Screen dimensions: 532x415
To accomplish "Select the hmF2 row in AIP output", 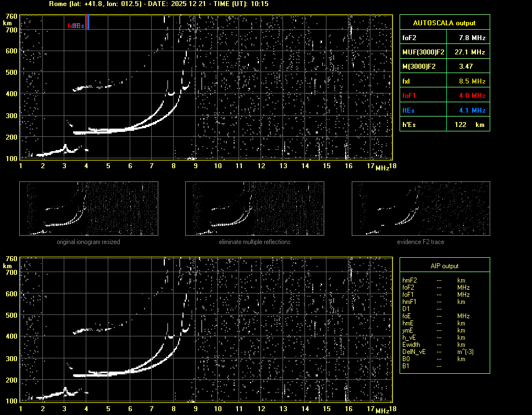I will 410,280.
